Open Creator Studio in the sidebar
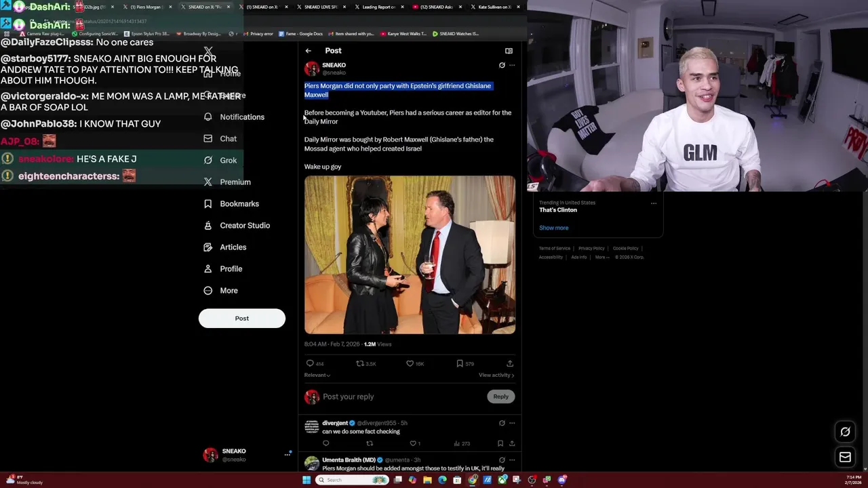The height and width of the screenshot is (488, 868). point(237,225)
